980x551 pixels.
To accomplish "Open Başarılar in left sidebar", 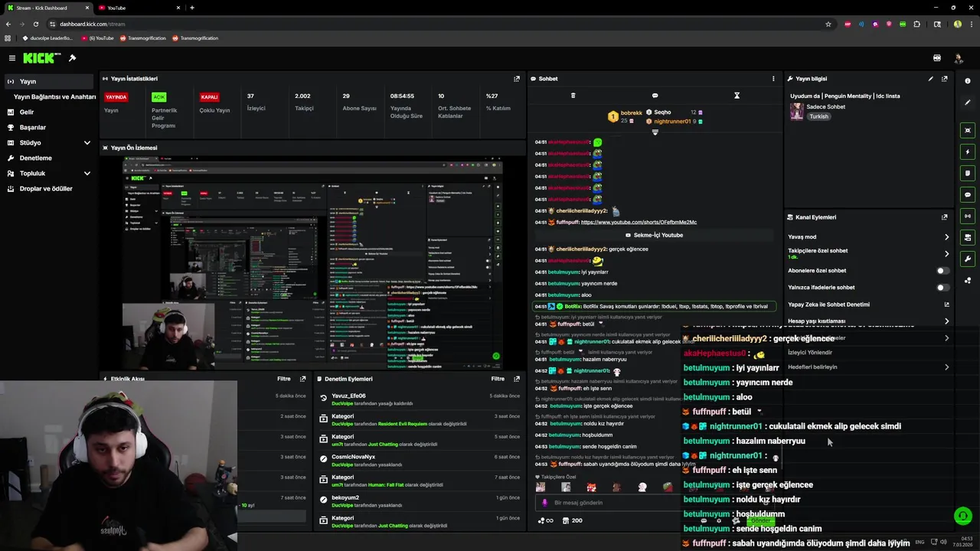I will [33, 128].
